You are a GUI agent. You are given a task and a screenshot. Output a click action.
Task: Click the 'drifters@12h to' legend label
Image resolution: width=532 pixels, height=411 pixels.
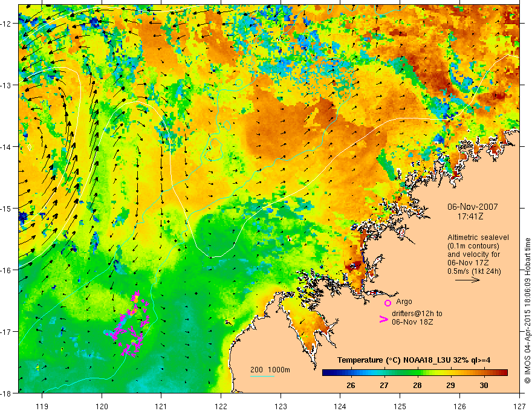(x=417, y=314)
